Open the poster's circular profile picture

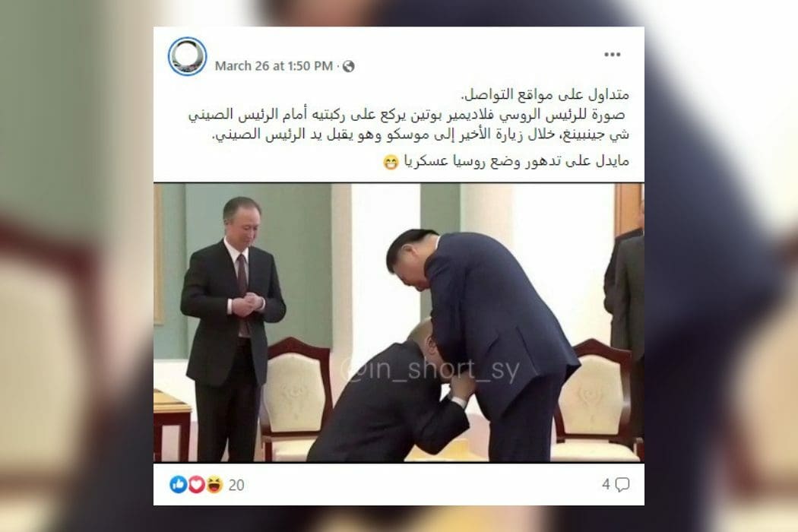[187, 56]
